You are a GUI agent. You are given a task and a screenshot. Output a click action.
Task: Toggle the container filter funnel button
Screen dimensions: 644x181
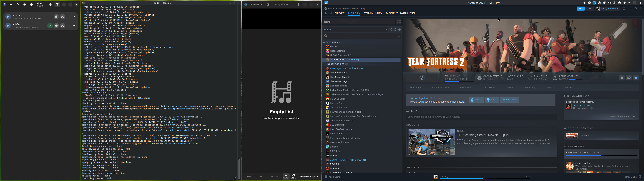point(58,5)
